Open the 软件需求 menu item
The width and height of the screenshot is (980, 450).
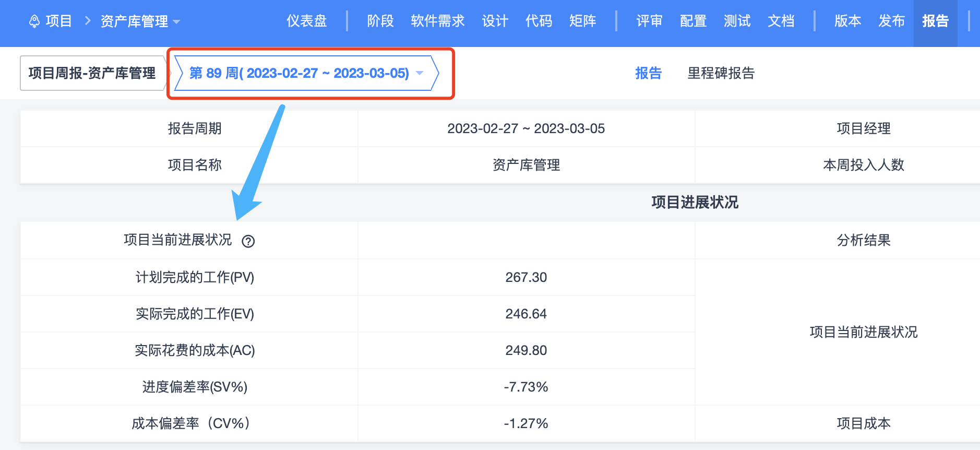coord(438,21)
